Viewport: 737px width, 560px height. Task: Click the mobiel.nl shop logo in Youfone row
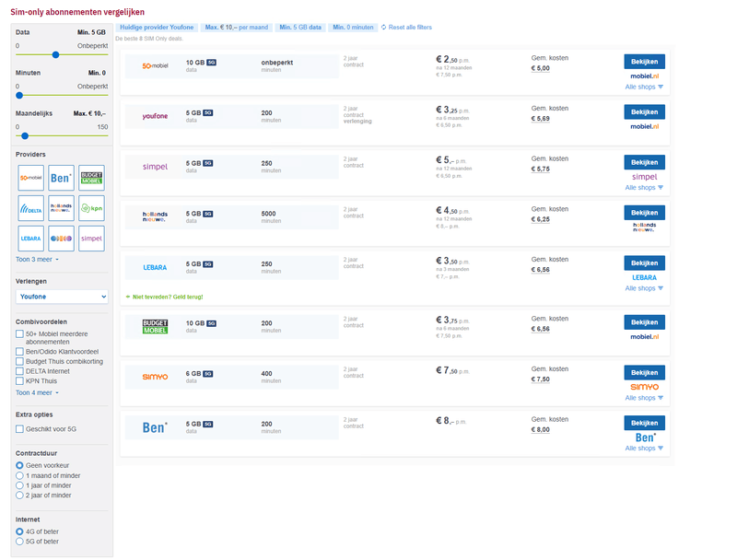click(644, 126)
